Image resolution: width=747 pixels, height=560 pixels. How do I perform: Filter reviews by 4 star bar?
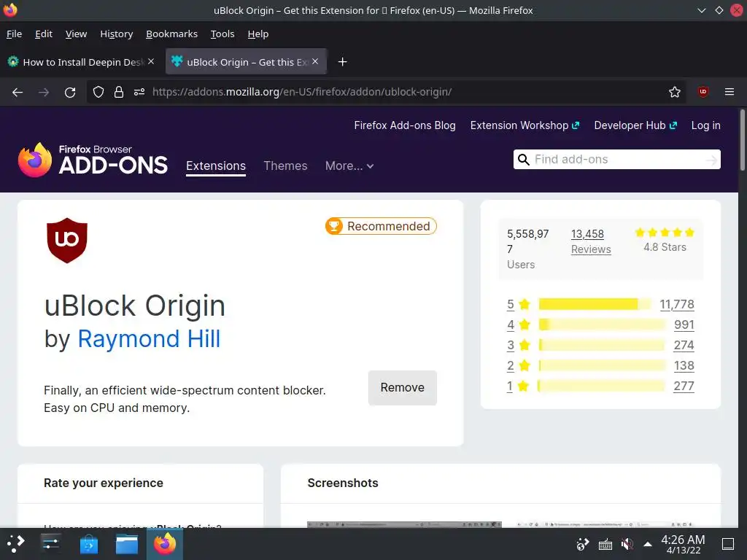coord(602,324)
